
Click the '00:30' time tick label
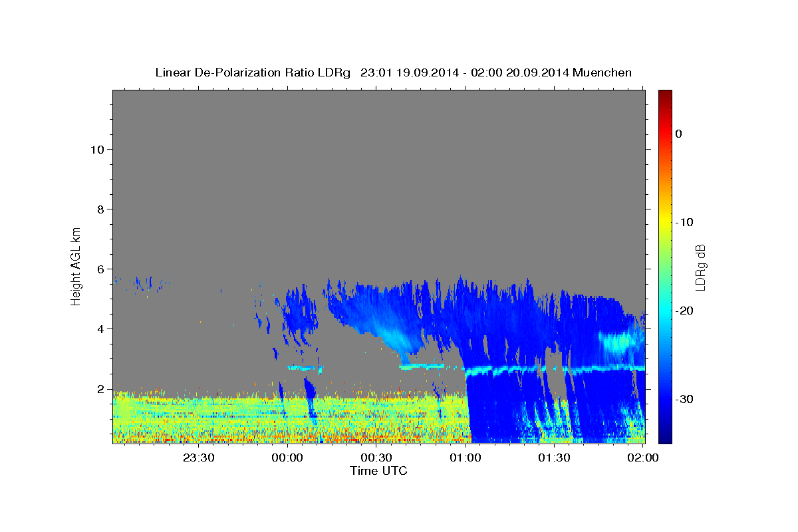(376, 458)
